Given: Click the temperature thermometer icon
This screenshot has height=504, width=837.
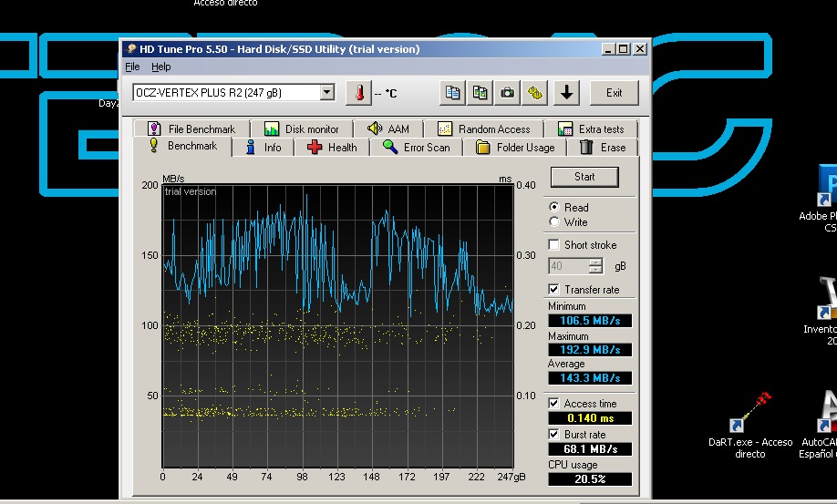Looking at the screenshot, I should tap(359, 93).
